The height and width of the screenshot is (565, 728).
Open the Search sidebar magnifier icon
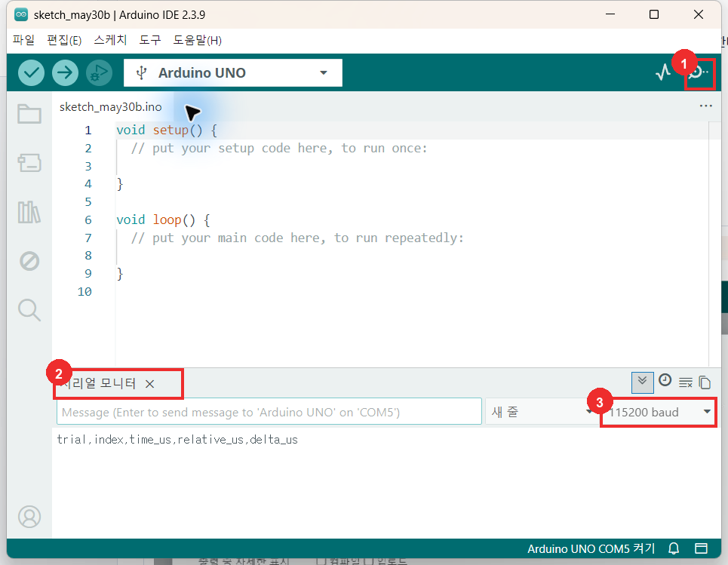29,310
